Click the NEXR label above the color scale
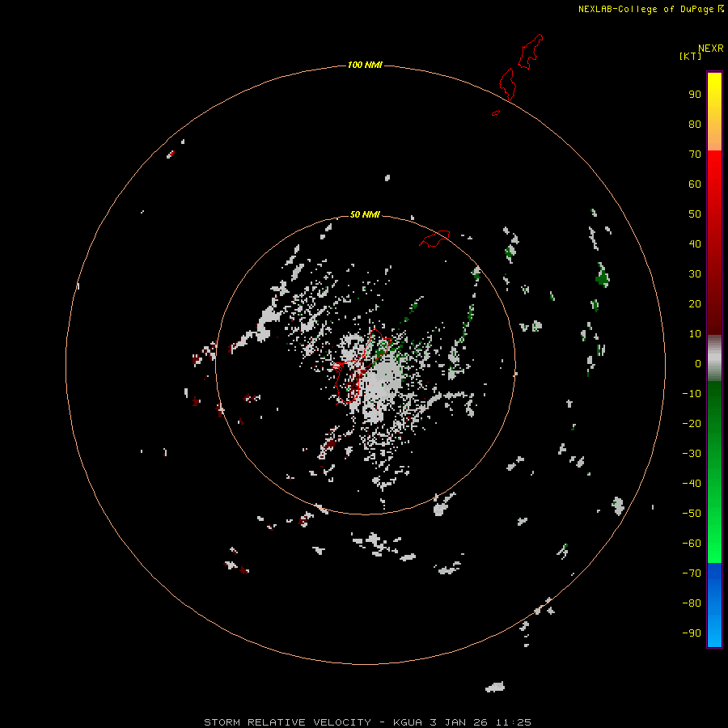 point(711,49)
